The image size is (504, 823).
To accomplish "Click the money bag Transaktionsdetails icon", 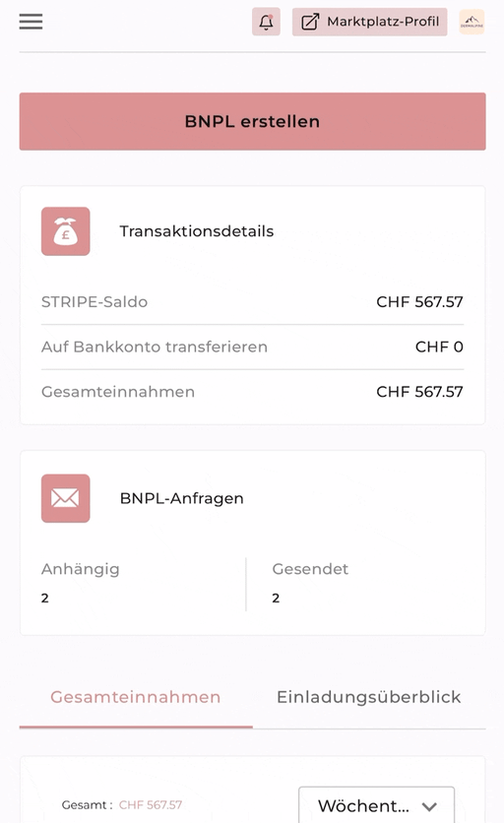I will click(66, 231).
